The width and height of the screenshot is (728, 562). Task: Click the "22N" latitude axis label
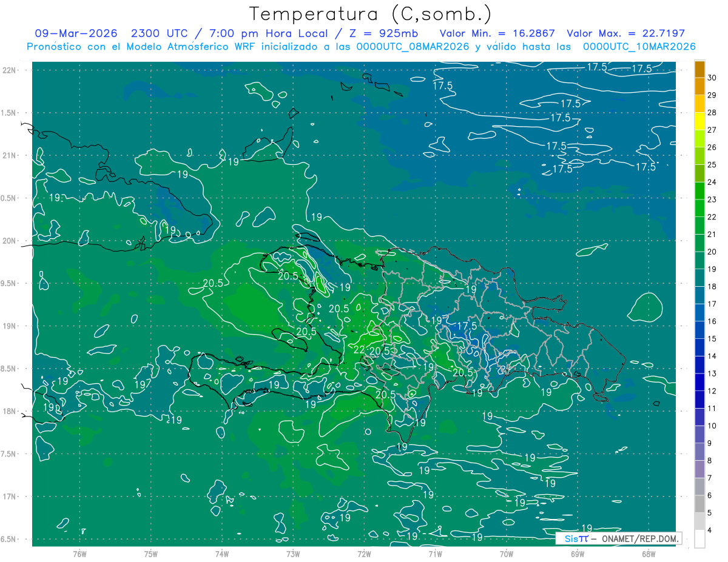[9, 70]
